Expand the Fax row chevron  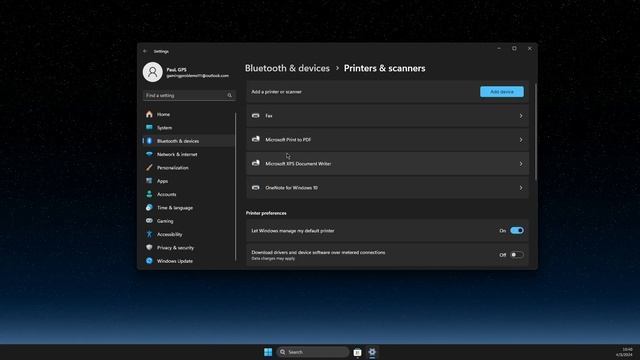point(521,116)
